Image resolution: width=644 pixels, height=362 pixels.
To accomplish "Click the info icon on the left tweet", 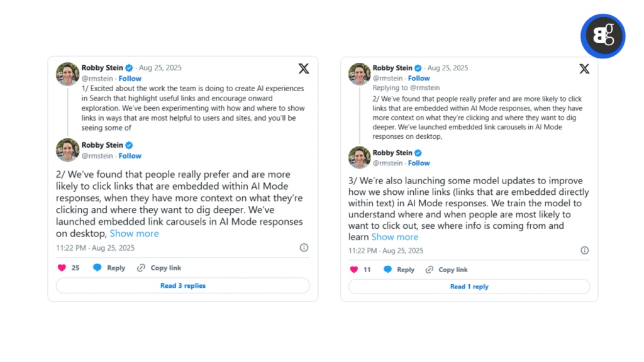I will [304, 248].
